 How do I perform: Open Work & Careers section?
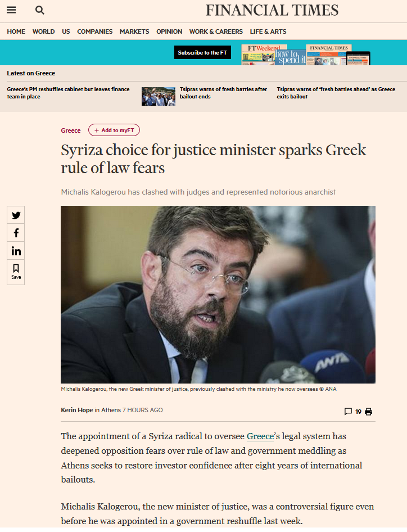pos(216,31)
